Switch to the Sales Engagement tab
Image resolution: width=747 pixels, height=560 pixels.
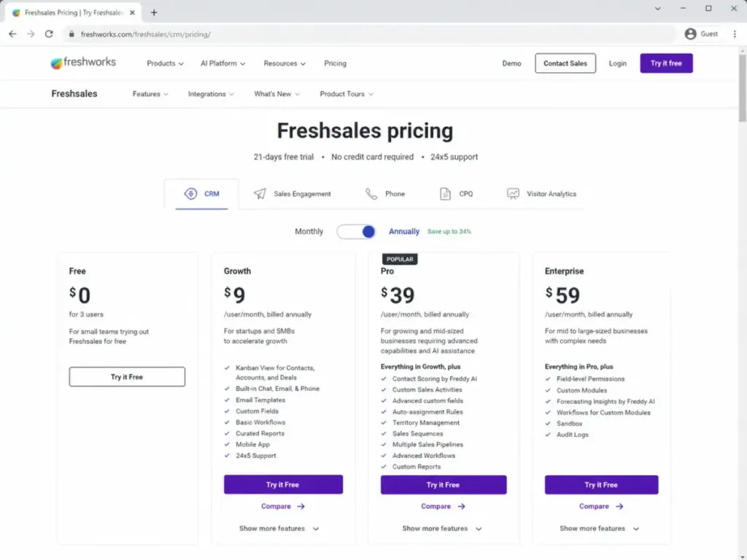[292, 194]
